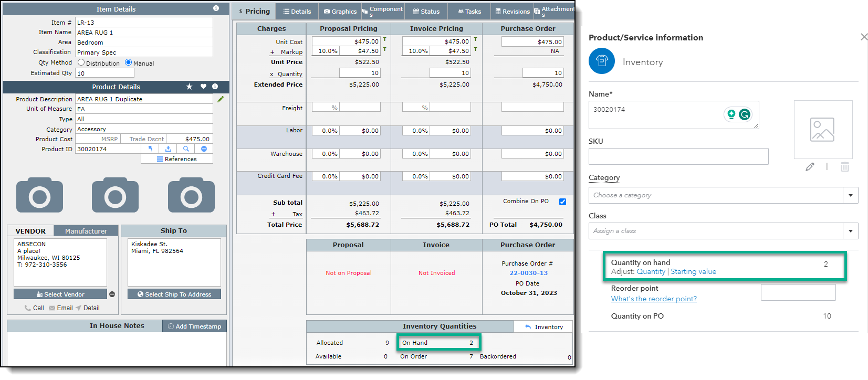This screenshot has width=868, height=380.
Task: Click the Grammarly icon in Name field
Action: pyautogui.click(x=745, y=114)
